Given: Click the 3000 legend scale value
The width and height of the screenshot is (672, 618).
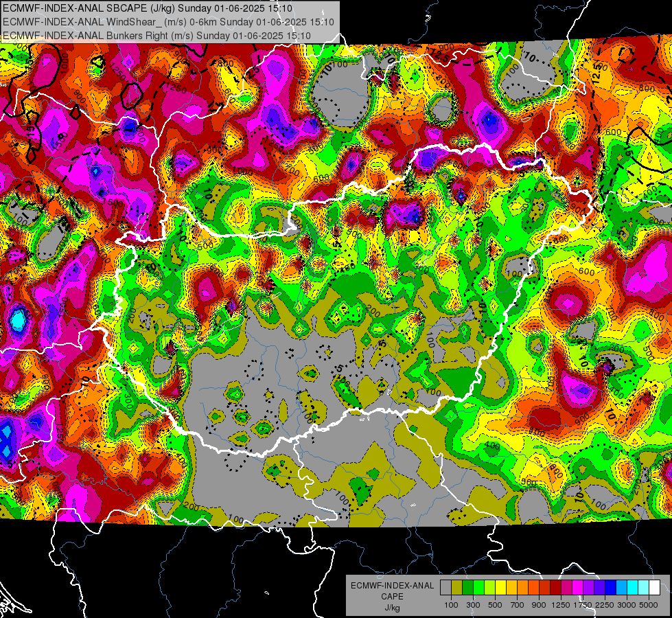Looking at the screenshot, I should coord(627,605).
